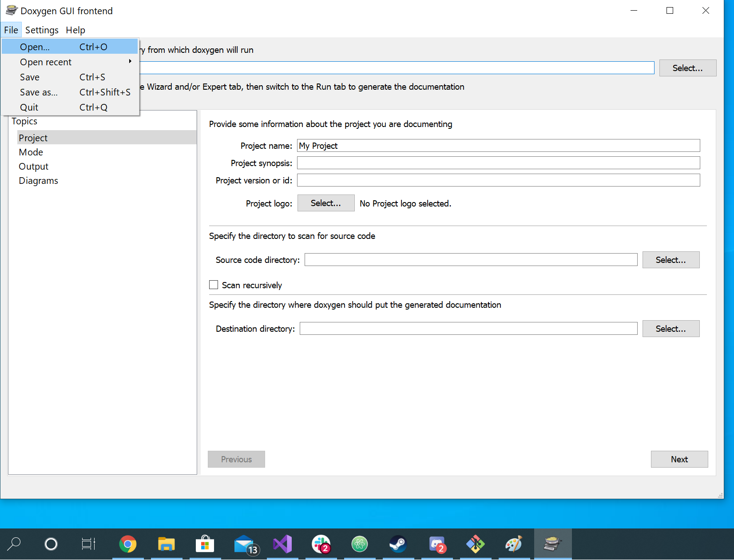Click the Doxygen icon in the title bar
This screenshot has width=734, height=560.
(x=12, y=10)
